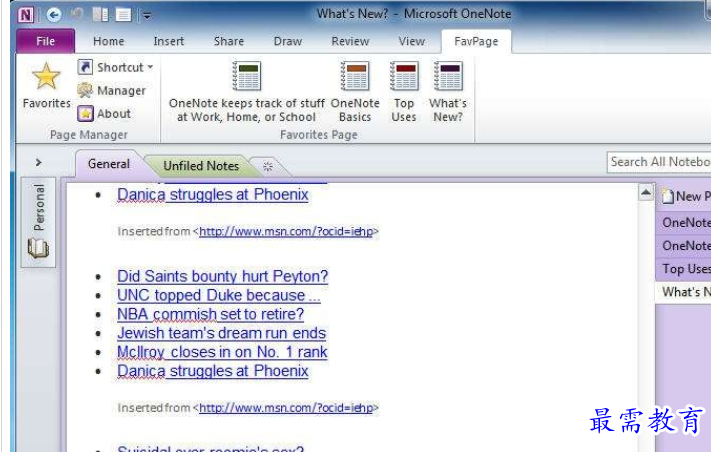The width and height of the screenshot is (711, 452).
Task: Click the open book notebook icon
Action: (x=38, y=248)
